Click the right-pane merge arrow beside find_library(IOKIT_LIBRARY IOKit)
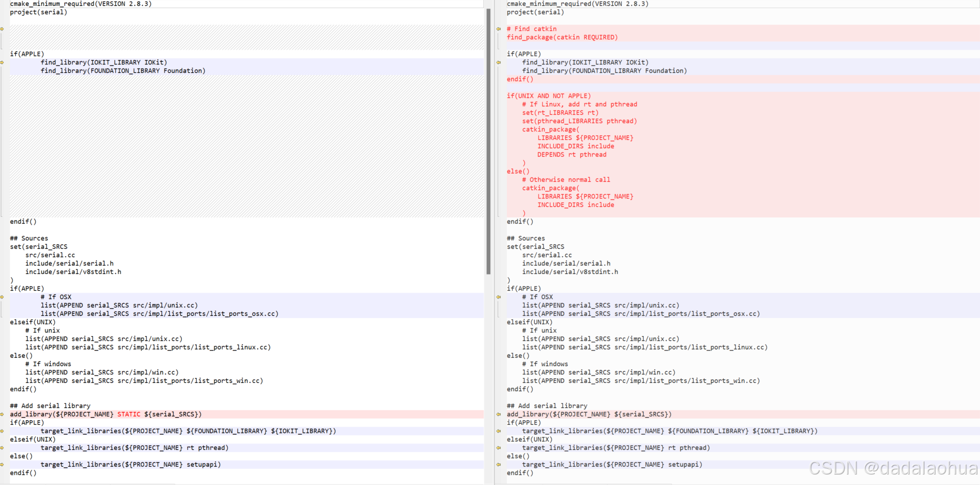The height and width of the screenshot is (485, 980). (499, 62)
